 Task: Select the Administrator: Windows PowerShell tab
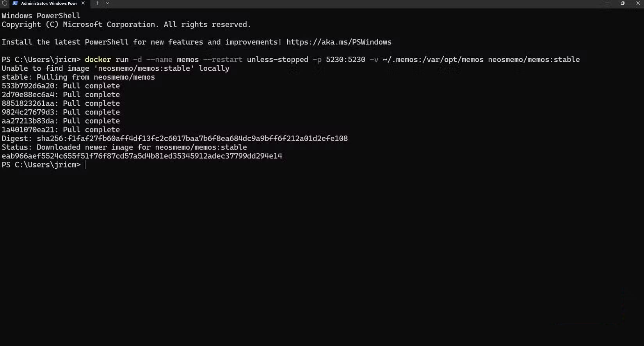[48, 3]
